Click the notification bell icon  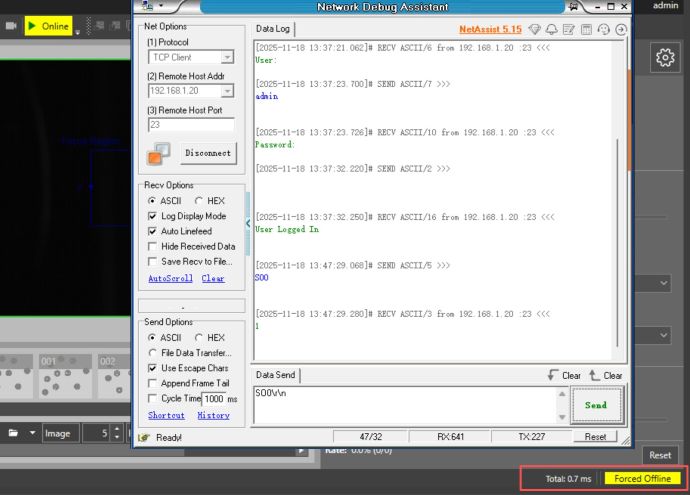click(x=551, y=29)
